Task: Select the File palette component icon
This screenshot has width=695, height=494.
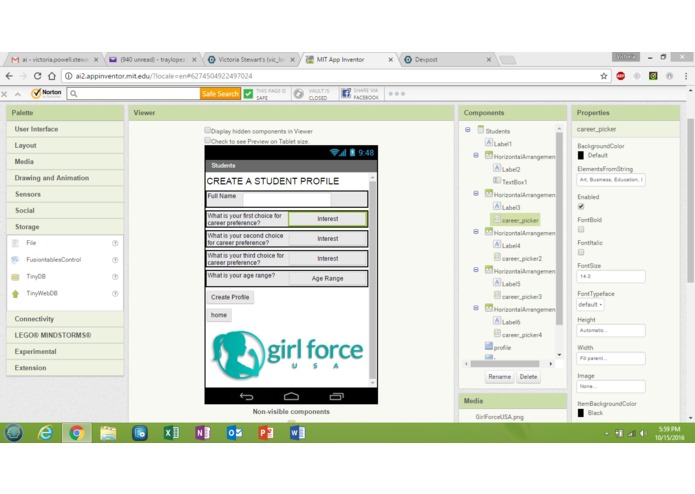Action: [x=15, y=243]
